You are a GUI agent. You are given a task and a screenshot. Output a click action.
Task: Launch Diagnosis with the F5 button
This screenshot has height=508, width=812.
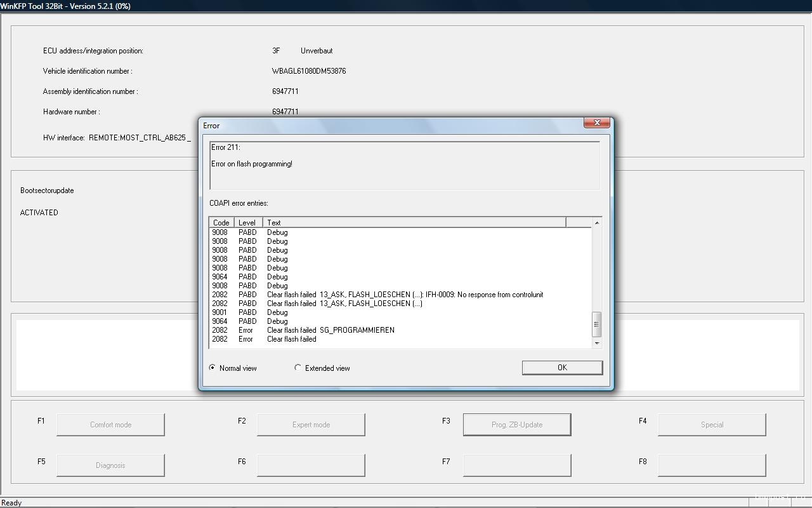tap(110, 465)
